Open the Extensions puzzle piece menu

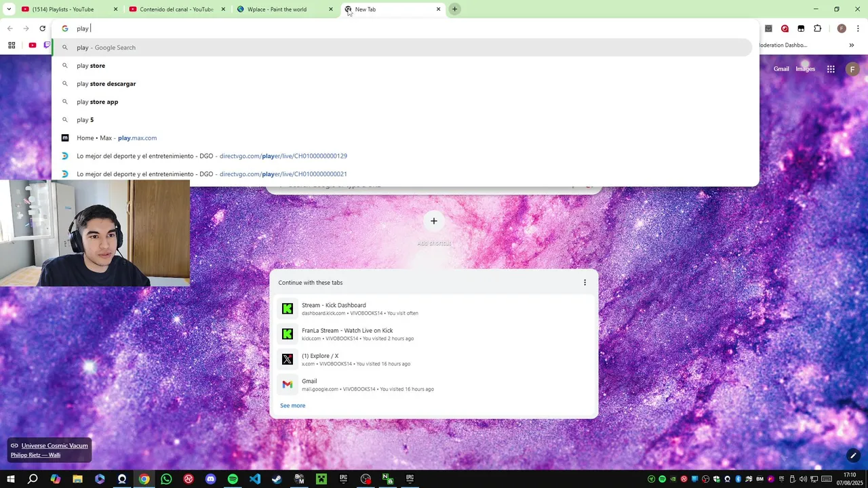point(817,28)
